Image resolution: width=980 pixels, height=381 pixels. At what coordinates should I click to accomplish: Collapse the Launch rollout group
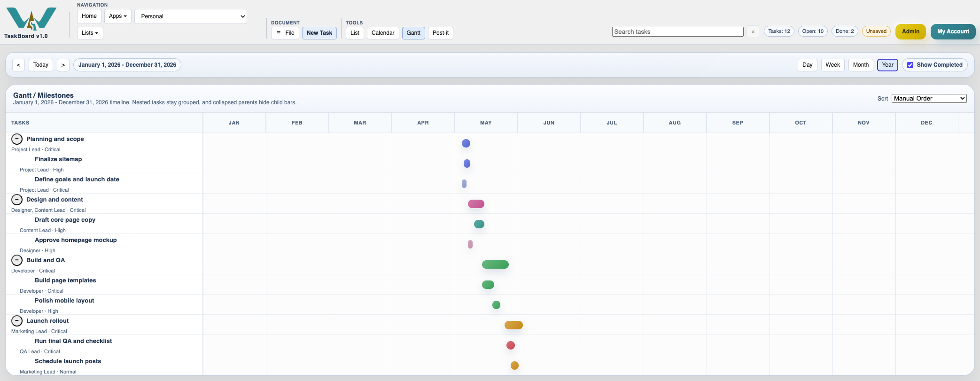point(17,321)
